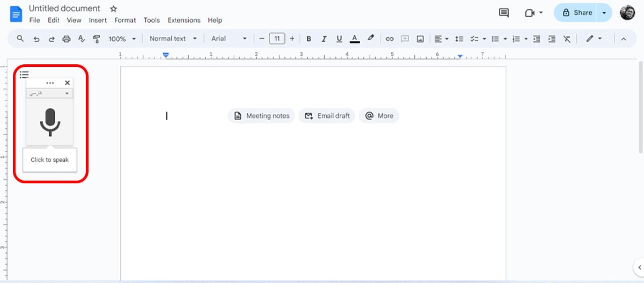The image size is (644, 283).
Task: Open the File menu
Action: (x=35, y=20)
